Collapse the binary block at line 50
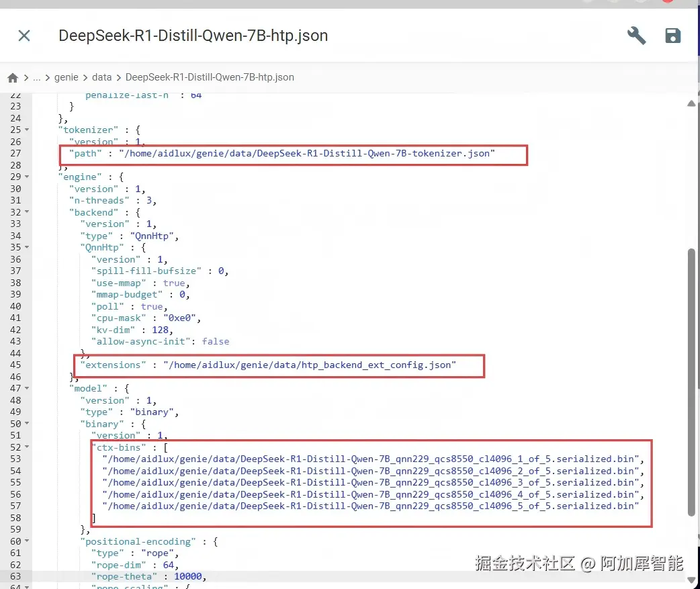Image resolution: width=700 pixels, height=589 pixels. (x=27, y=424)
